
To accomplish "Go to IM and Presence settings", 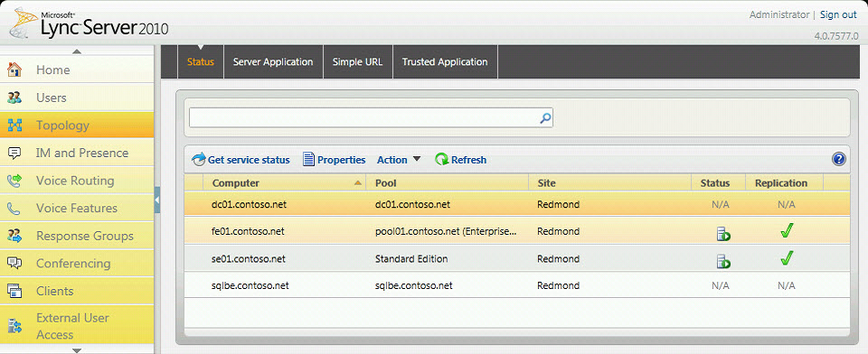I will (x=77, y=153).
